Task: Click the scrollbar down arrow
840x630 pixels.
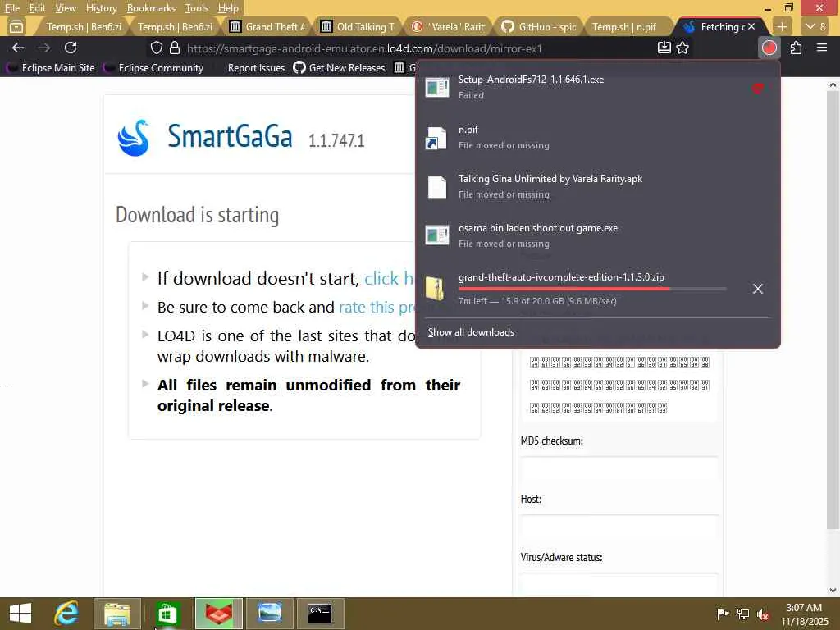Action: pos(833,590)
